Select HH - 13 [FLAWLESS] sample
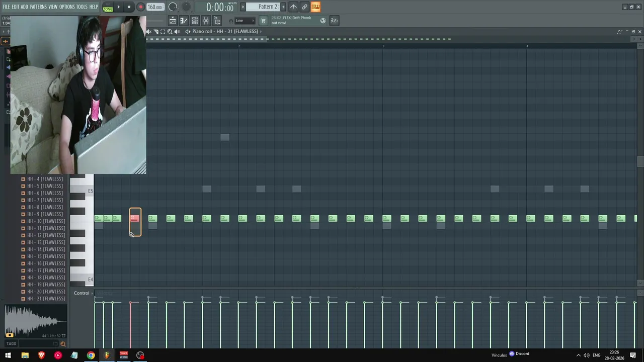 pos(46,242)
